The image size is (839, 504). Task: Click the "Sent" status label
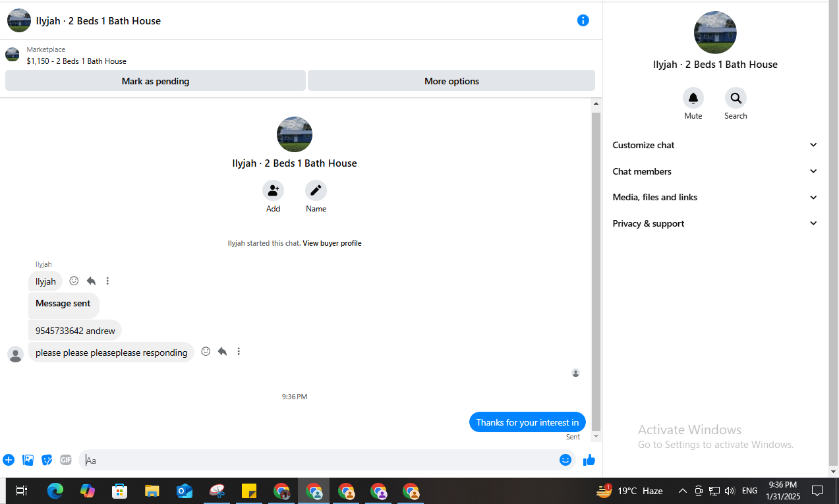573,437
